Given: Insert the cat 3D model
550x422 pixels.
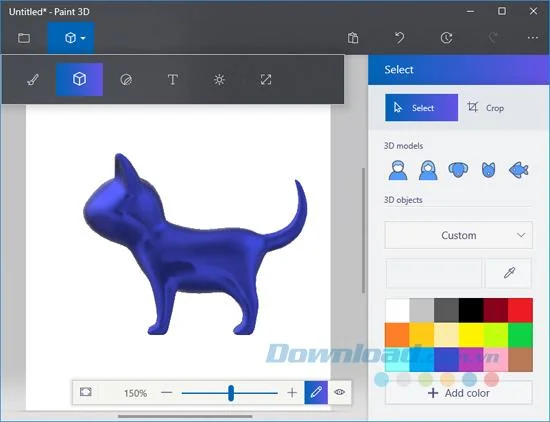Looking at the screenshot, I should click(488, 170).
